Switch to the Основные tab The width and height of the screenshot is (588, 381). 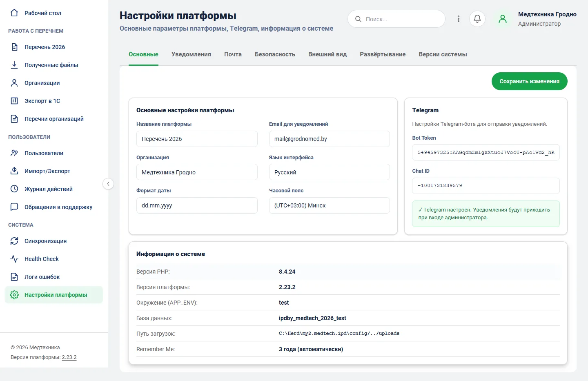[x=143, y=54]
